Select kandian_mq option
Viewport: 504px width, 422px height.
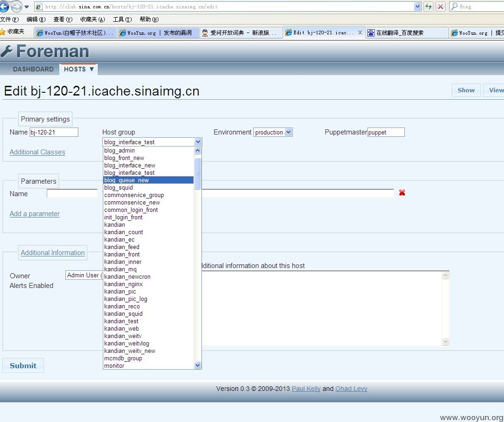pyautogui.click(x=149, y=269)
